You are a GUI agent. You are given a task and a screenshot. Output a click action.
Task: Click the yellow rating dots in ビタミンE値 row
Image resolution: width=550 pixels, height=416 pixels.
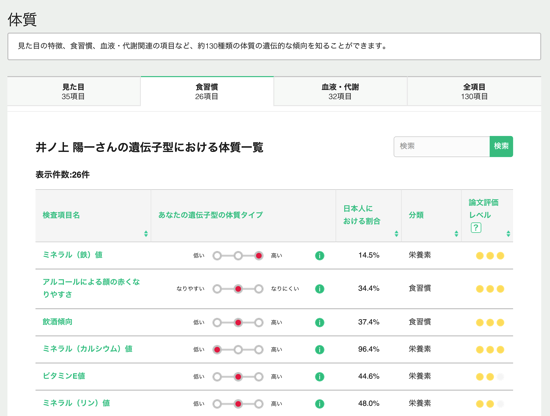490,377
